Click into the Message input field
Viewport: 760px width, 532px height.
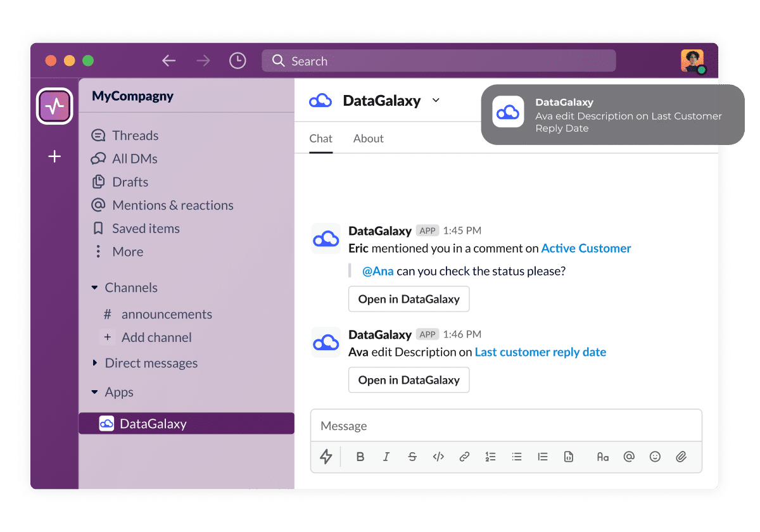505,426
